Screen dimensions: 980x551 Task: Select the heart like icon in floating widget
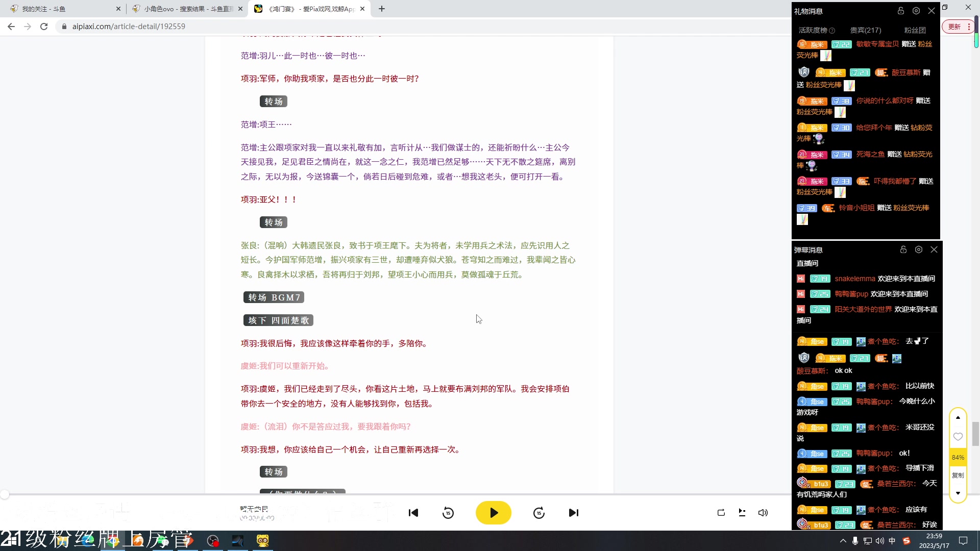[958, 437]
